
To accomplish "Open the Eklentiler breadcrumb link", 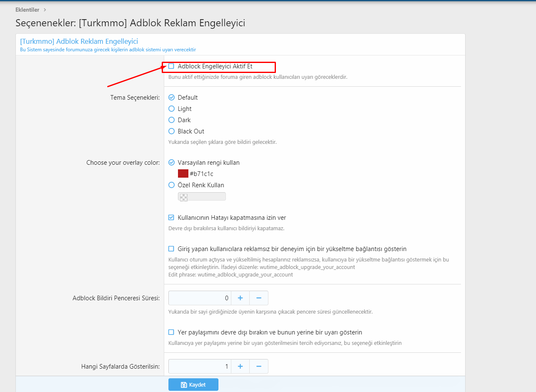I will click(28, 10).
